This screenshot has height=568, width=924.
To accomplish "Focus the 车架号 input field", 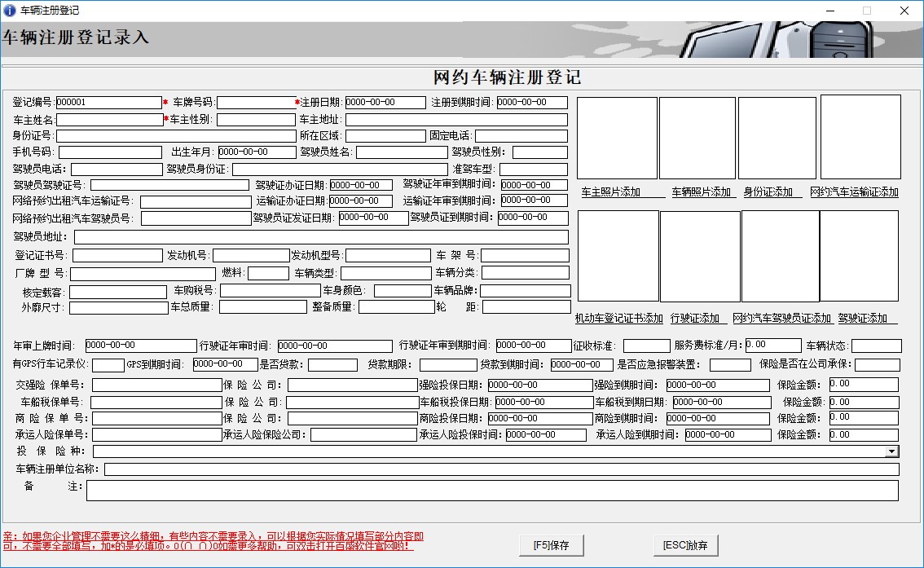I will (525, 255).
